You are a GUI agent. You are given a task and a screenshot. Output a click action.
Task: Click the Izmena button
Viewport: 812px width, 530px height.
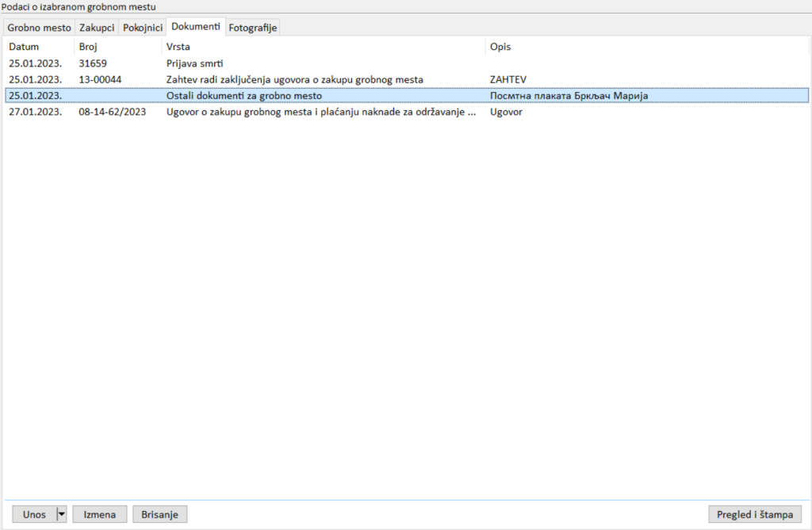click(99, 515)
